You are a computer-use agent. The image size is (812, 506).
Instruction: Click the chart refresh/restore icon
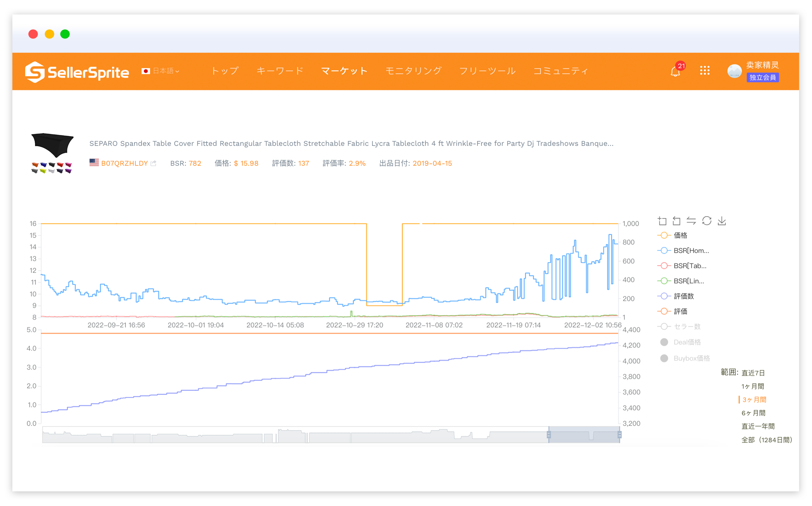(707, 221)
